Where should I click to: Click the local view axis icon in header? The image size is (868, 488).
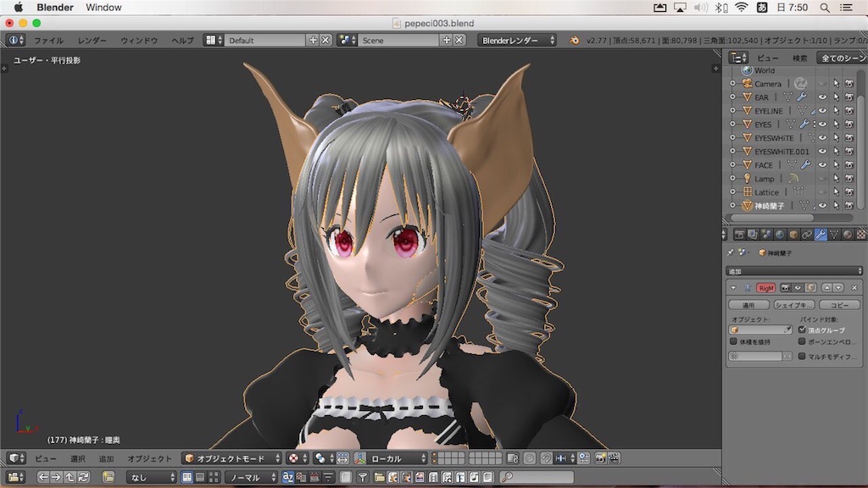coord(359,457)
